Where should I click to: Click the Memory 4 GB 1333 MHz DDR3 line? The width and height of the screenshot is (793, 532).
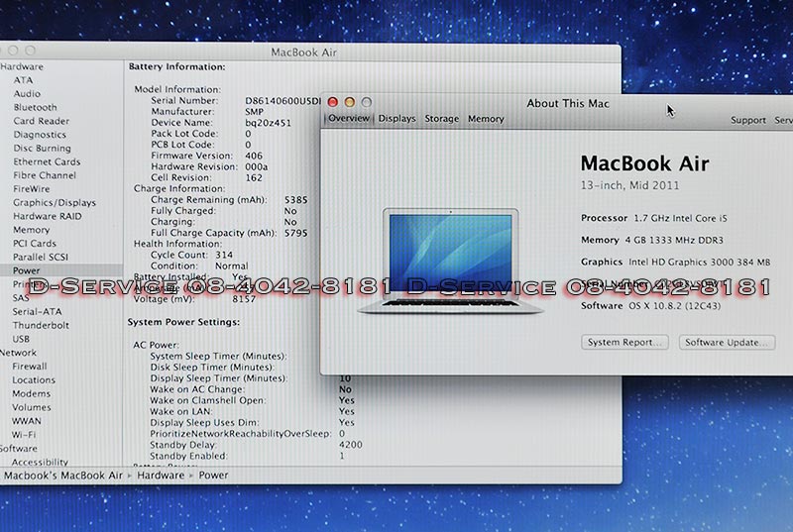[x=652, y=240]
